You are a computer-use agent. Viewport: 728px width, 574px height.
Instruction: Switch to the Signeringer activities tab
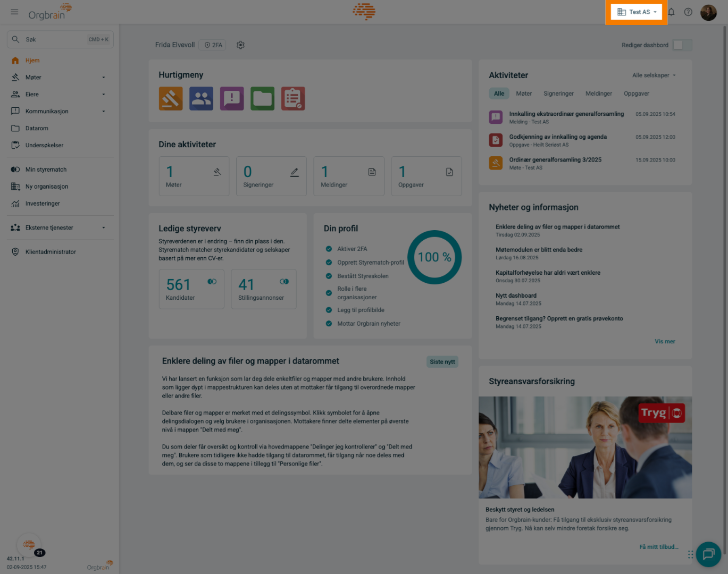click(558, 94)
